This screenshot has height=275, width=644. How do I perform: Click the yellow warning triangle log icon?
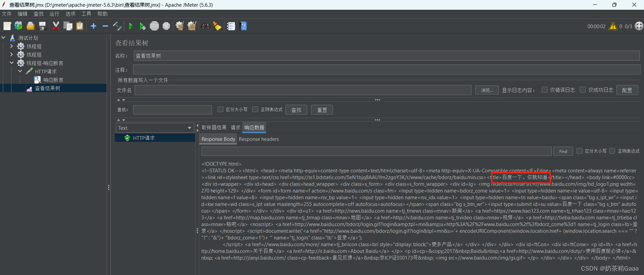point(613,26)
